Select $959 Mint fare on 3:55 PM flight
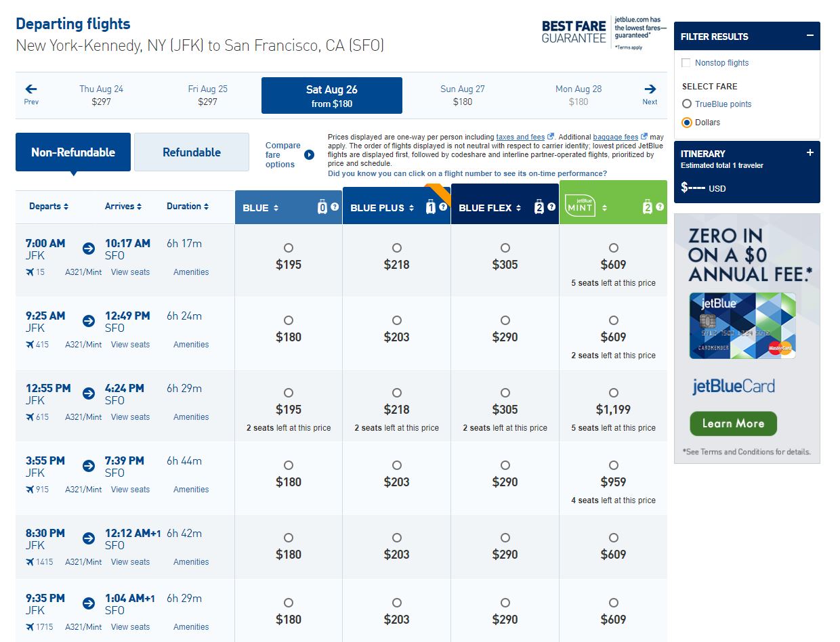The width and height of the screenshot is (840, 642). point(614,465)
